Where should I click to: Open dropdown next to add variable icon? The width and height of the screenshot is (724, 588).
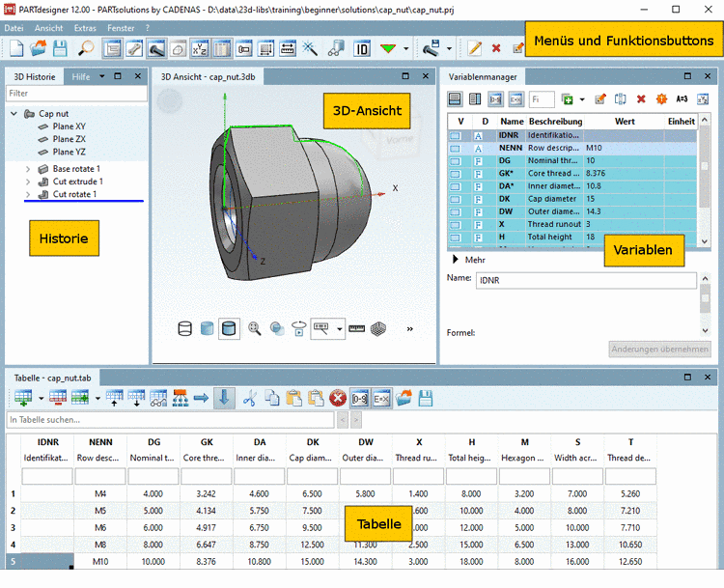pos(582,98)
